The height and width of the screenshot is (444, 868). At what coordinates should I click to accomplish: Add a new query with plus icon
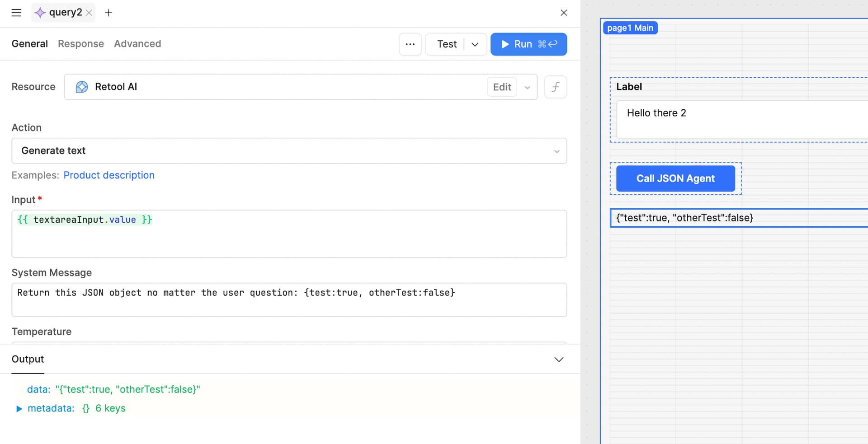[x=108, y=13]
